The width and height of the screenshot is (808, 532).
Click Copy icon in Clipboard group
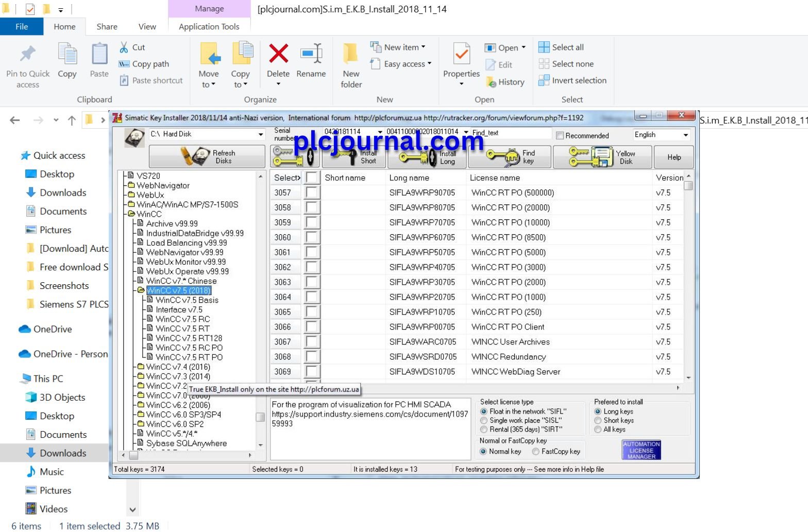pyautogui.click(x=67, y=54)
